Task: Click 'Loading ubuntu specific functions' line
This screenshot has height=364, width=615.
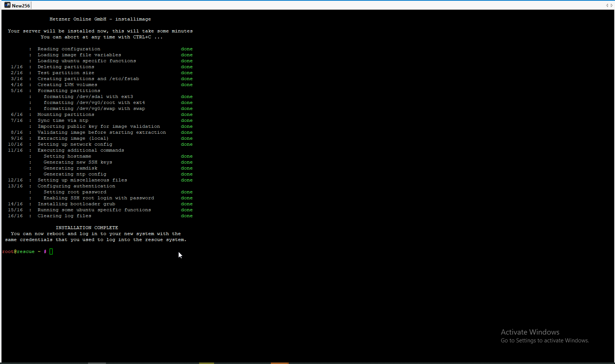Action: [x=87, y=61]
